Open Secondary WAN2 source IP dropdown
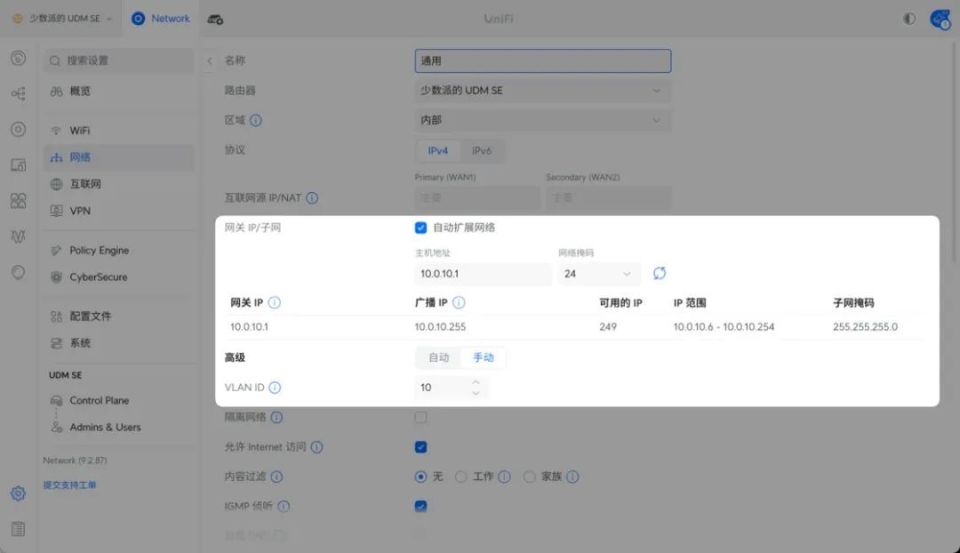Image resolution: width=960 pixels, height=553 pixels. click(x=609, y=198)
